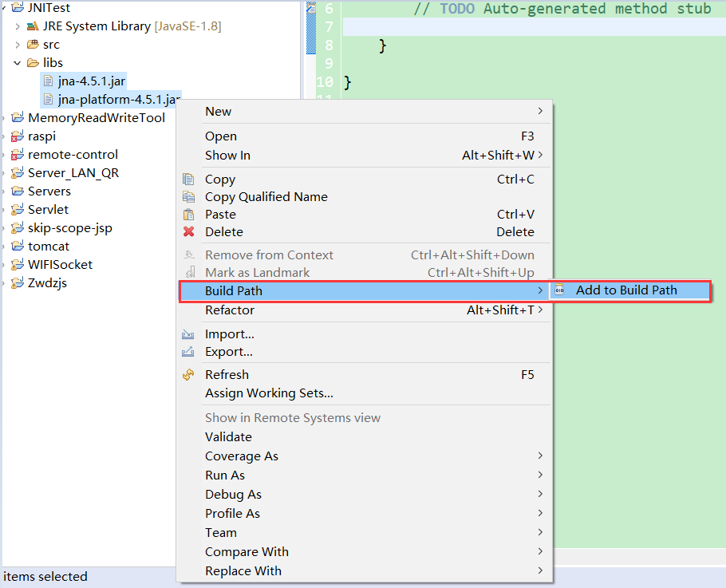Click the Copy Qualified Name icon

pyautogui.click(x=188, y=197)
